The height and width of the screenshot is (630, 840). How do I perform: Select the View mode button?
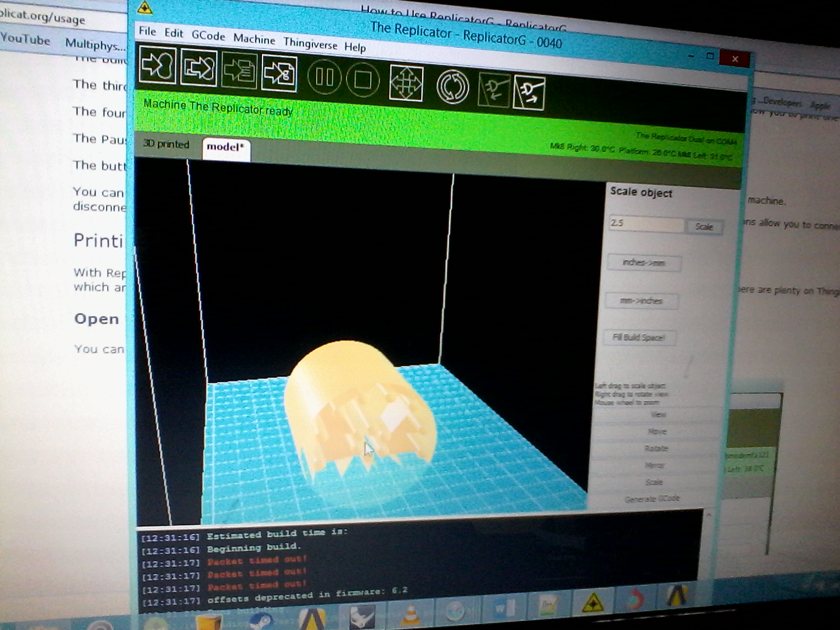(x=658, y=415)
